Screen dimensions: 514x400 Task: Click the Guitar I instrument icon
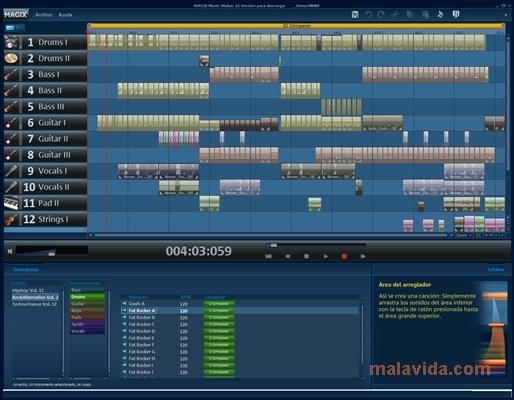[x=11, y=123]
